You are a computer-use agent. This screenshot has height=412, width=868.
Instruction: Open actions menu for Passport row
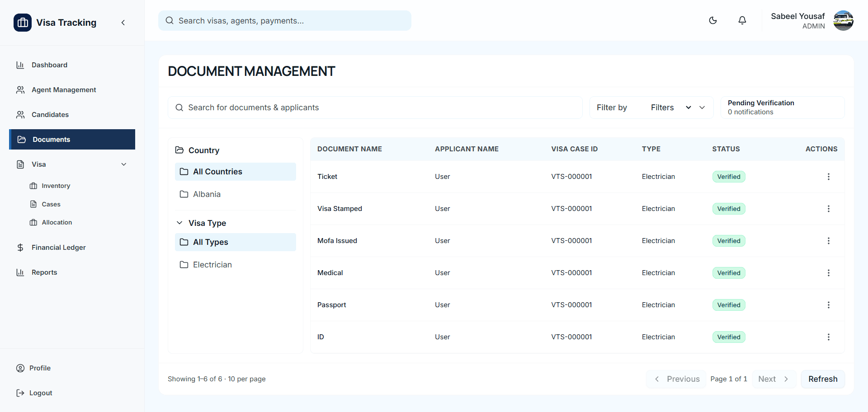[829, 305]
